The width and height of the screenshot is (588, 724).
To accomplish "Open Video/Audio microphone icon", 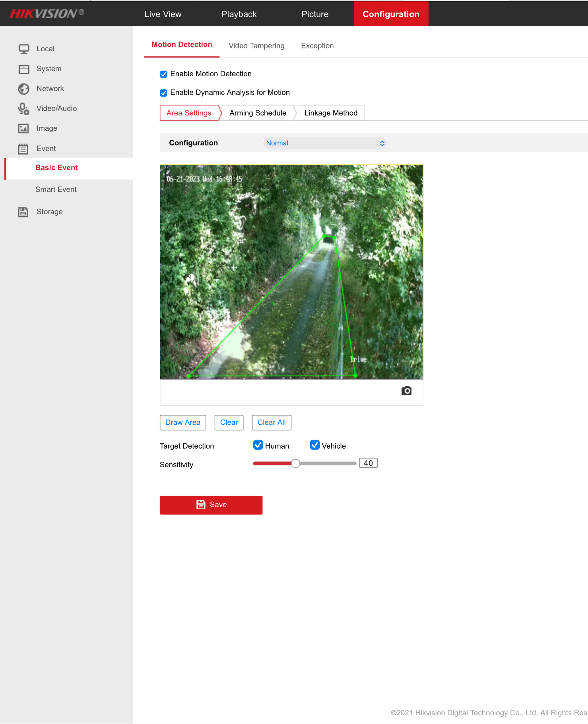I will 24,109.
